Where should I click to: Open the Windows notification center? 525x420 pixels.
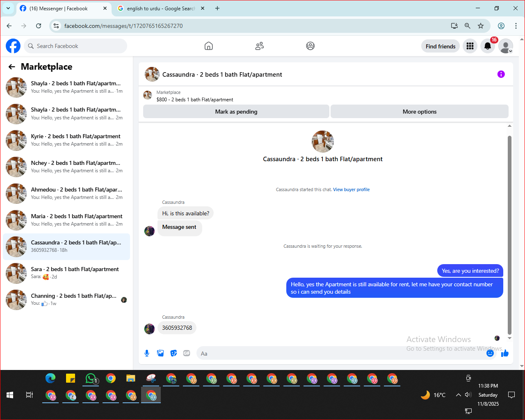pyautogui.click(x=511, y=395)
